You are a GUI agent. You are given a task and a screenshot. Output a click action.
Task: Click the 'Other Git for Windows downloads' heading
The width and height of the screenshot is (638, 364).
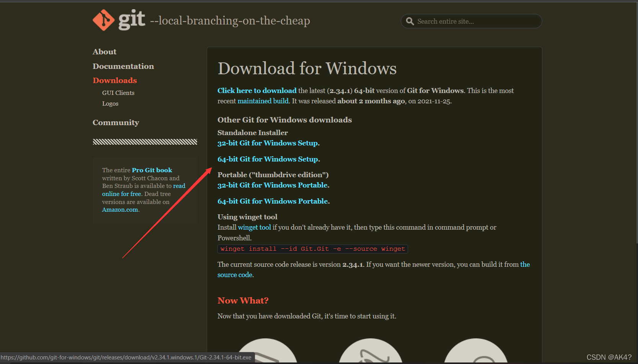pos(285,120)
